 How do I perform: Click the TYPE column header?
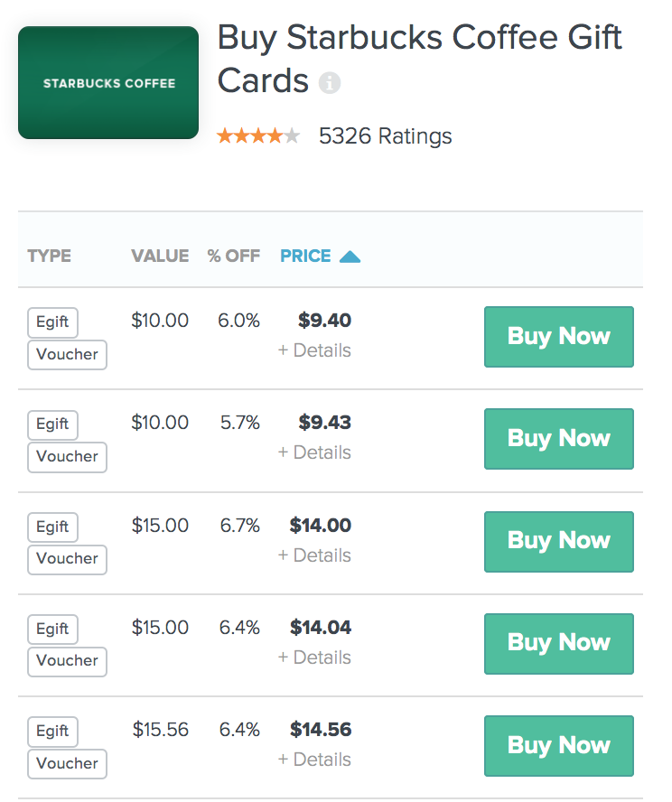pos(49,256)
